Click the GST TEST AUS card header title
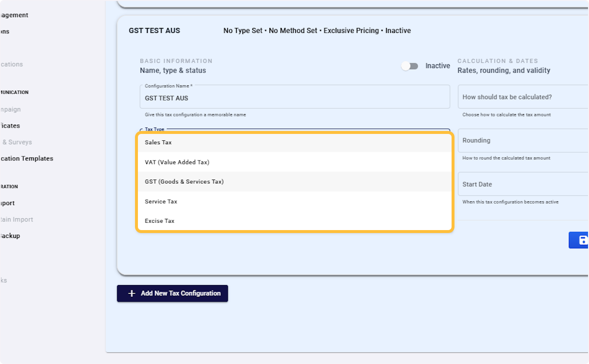This screenshot has width=589, height=364. [x=155, y=30]
